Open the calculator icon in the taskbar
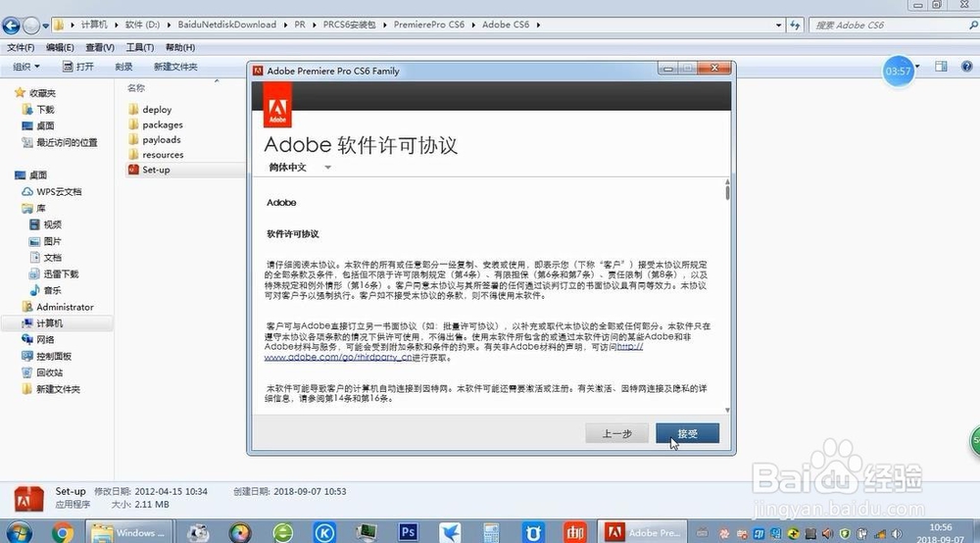The height and width of the screenshot is (543, 980). pyautogui.click(x=491, y=532)
